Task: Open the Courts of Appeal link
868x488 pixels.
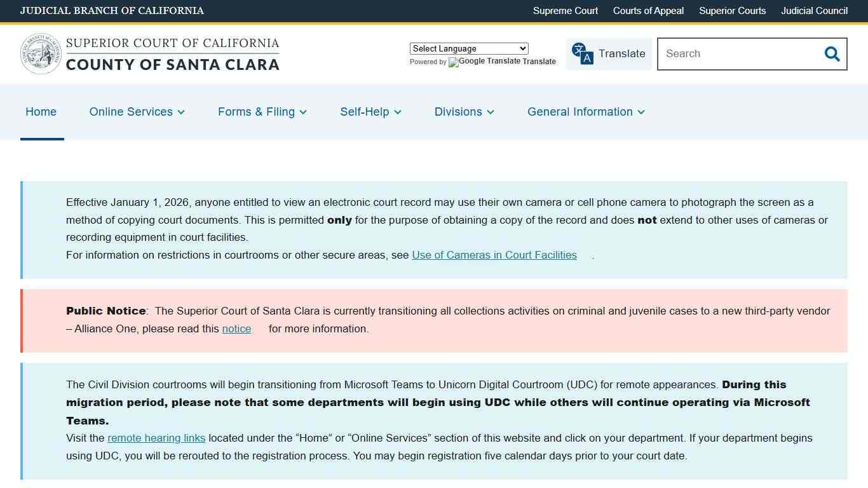Action: coord(648,11)
